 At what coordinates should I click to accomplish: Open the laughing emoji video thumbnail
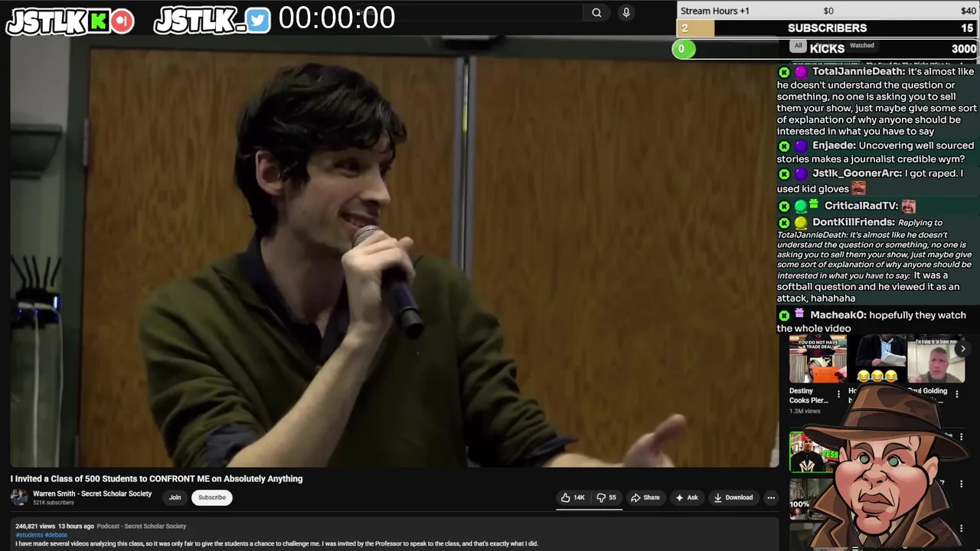coord(877,359)
